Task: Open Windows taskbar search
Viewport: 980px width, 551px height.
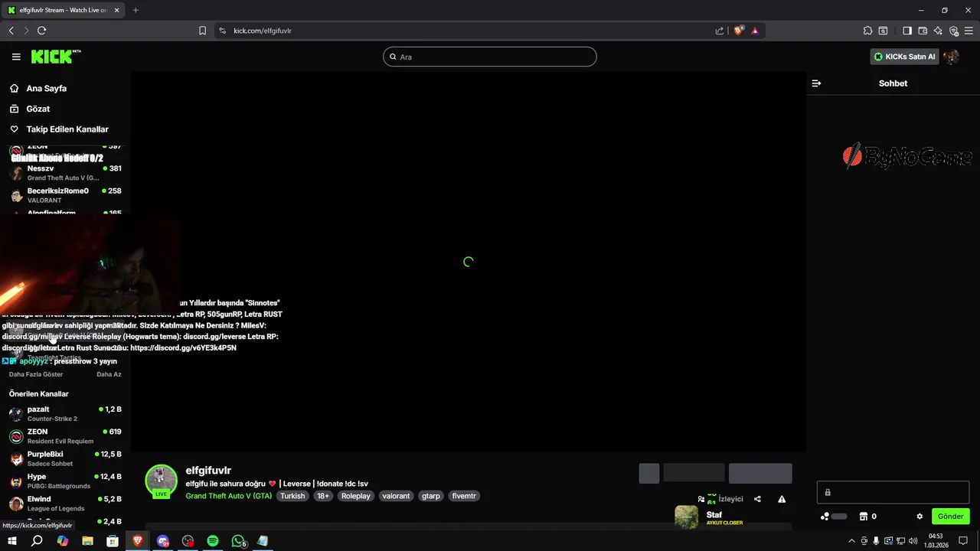Action: pyautogui.click(x=37, y=541)
